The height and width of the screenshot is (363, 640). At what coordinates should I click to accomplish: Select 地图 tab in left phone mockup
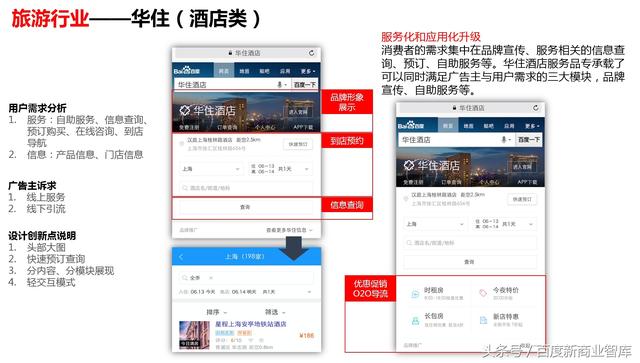coord(244,71)
